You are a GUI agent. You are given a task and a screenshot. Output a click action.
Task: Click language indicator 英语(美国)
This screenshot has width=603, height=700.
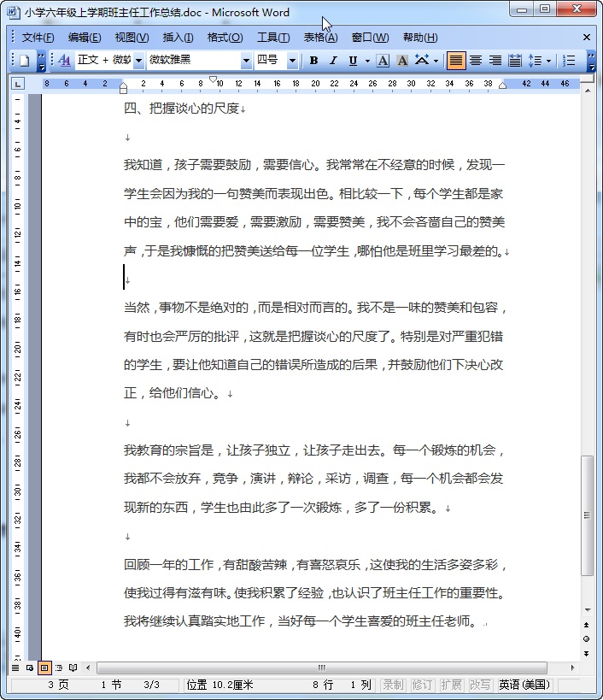pos(524,685)
